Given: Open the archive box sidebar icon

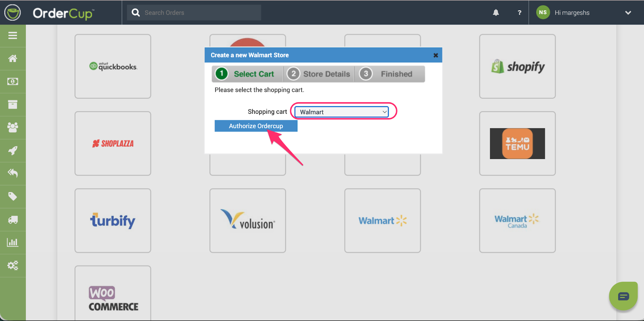Looking at the screenshot, I should point(13,105).
